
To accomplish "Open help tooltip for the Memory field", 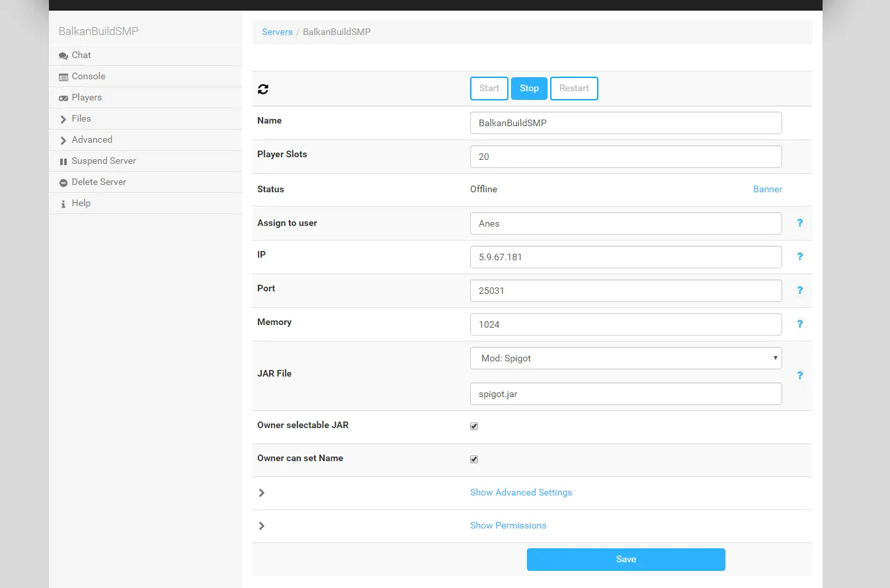I will [799, 324].
